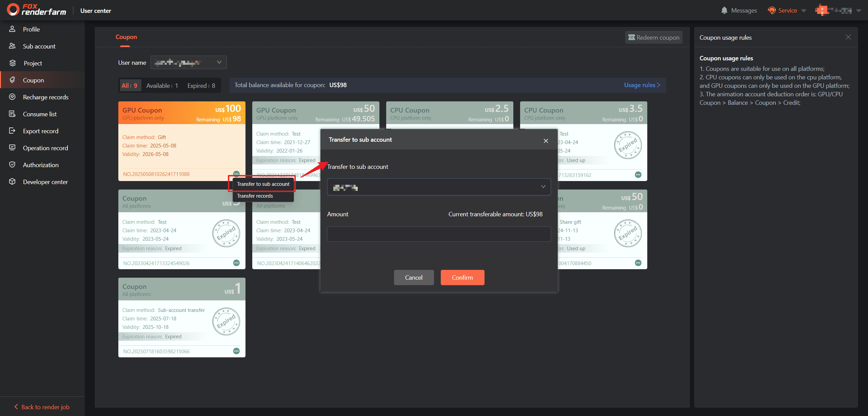The height and width of the screenshot is (416, 868).
Task: Click the Messages bell icon
Action: coord(724,11)
